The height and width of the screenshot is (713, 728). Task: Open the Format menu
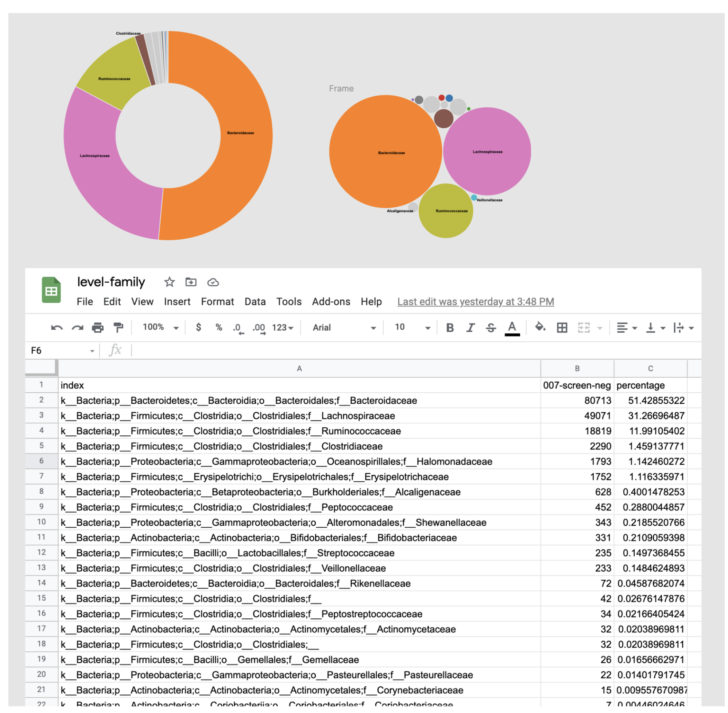pos(217,302)
